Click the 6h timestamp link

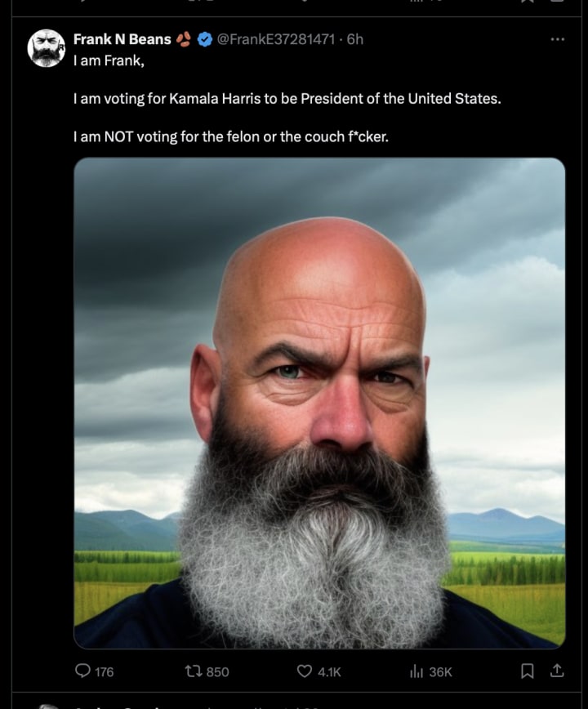[354, 39]
